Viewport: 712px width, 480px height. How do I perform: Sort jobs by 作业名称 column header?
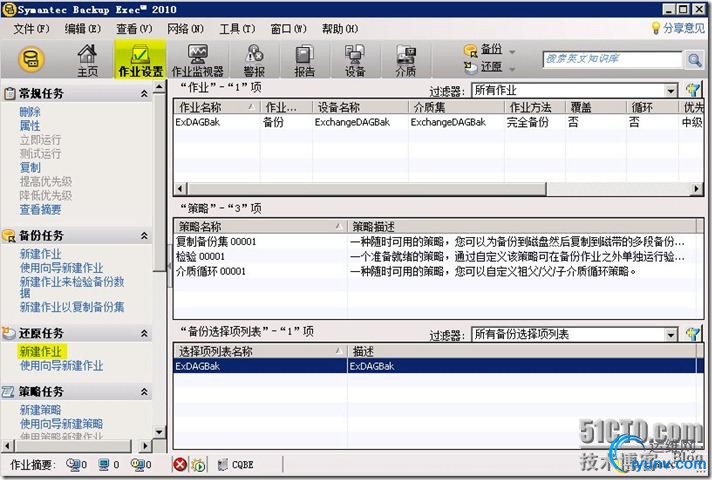(217, 107)
